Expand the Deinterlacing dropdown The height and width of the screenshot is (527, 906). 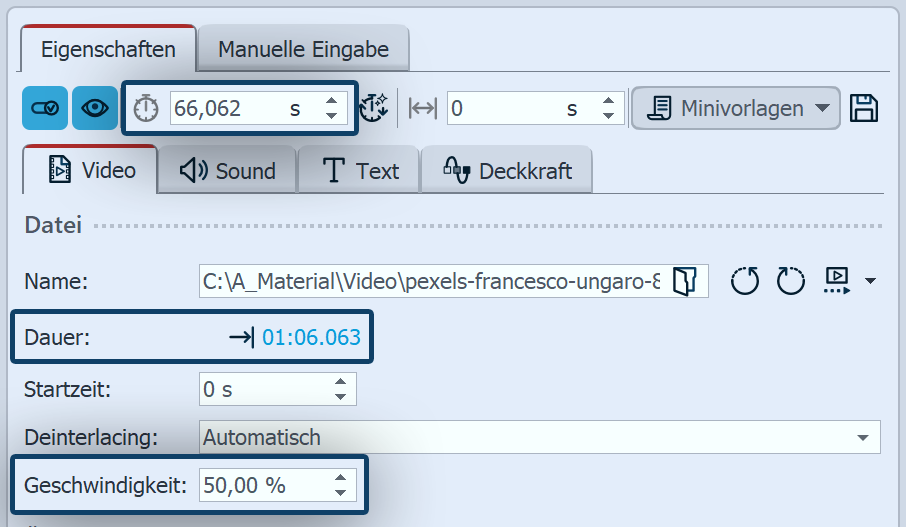pos(862,437)
